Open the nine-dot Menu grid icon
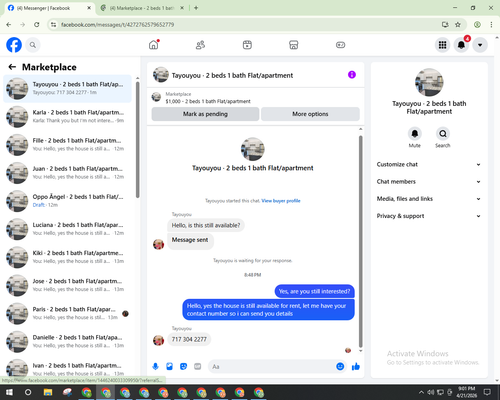500x400 pixels. (x=442, y=45)
